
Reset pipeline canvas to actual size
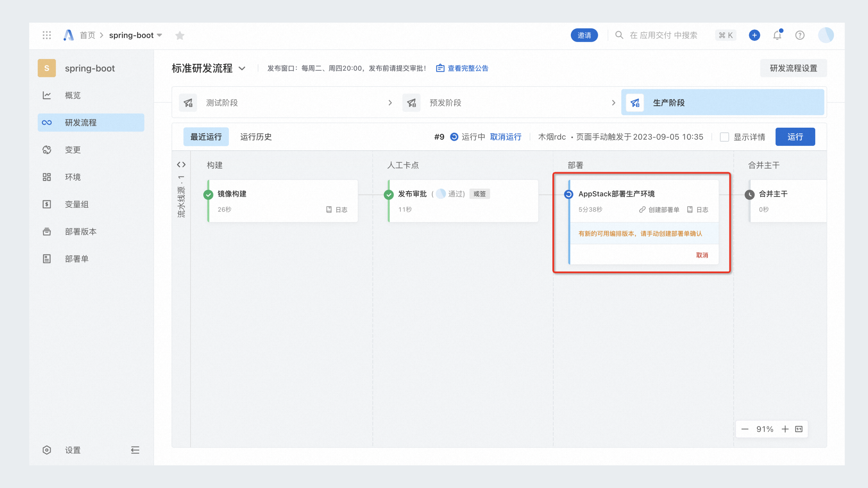click(799, 429)
